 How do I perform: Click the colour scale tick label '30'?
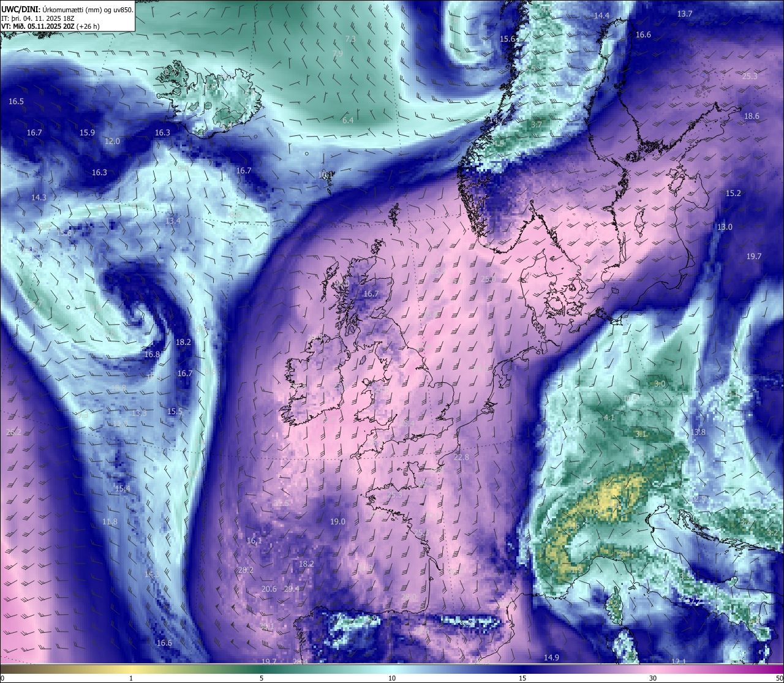[x=653, y=678]
